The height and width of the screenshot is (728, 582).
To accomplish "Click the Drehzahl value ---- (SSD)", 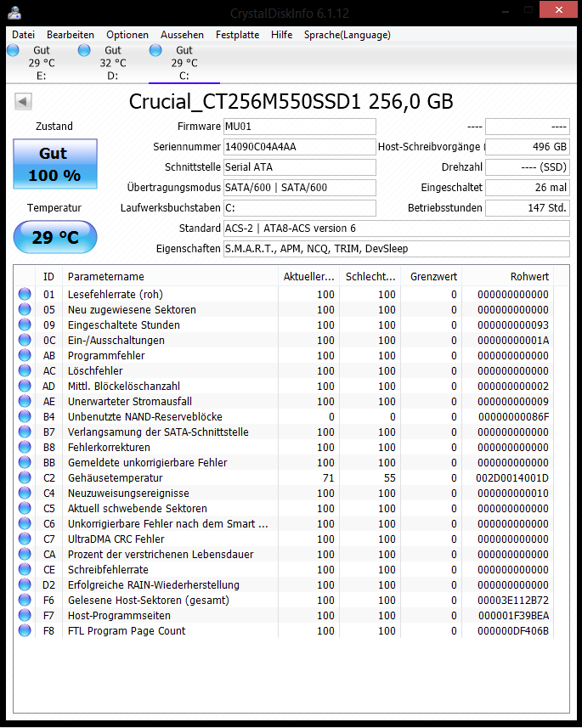I will pyautogui.click(x=528, y=167).
